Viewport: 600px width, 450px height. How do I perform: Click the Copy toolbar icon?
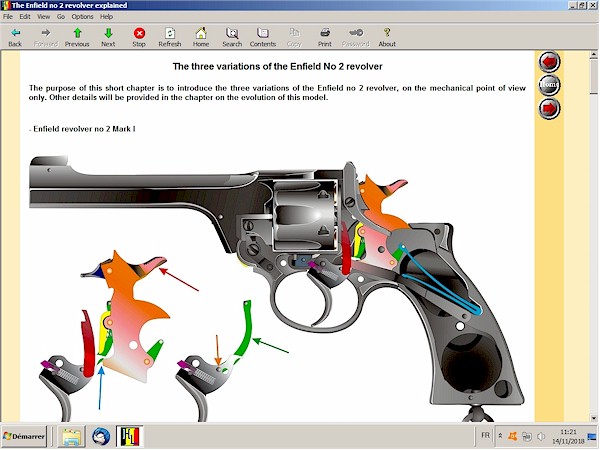click(x=294, y=37)
